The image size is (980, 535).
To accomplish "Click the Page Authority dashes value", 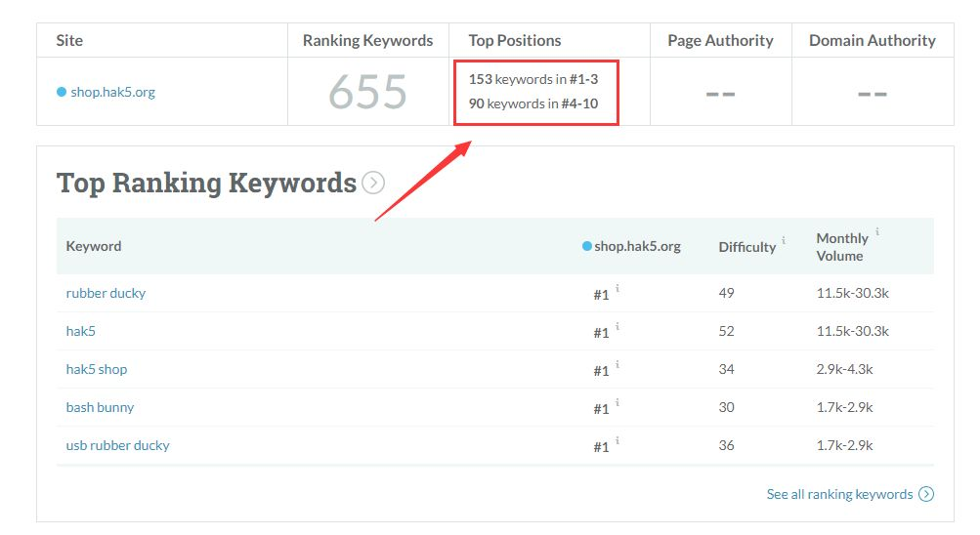I will [x=721, y=95].
